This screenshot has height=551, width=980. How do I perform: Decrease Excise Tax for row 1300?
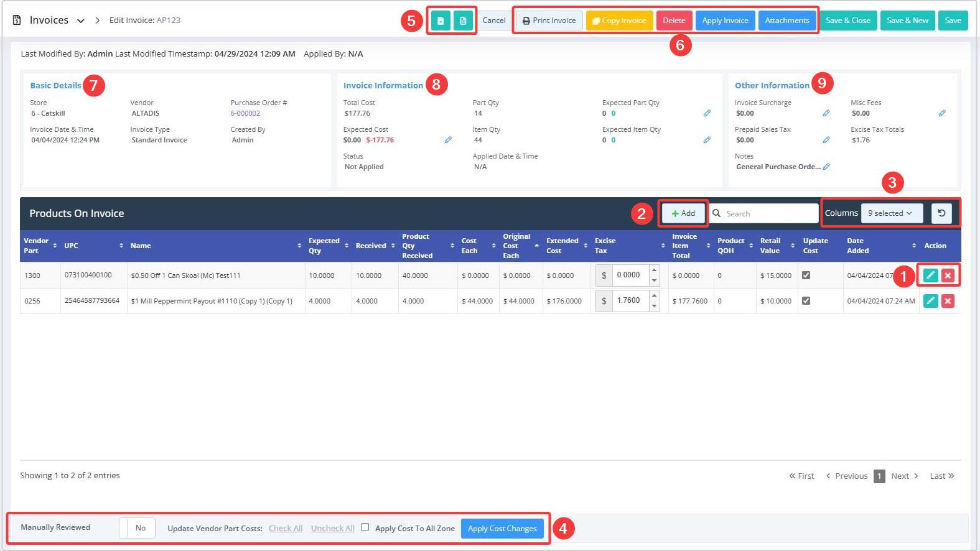[654, 280]
